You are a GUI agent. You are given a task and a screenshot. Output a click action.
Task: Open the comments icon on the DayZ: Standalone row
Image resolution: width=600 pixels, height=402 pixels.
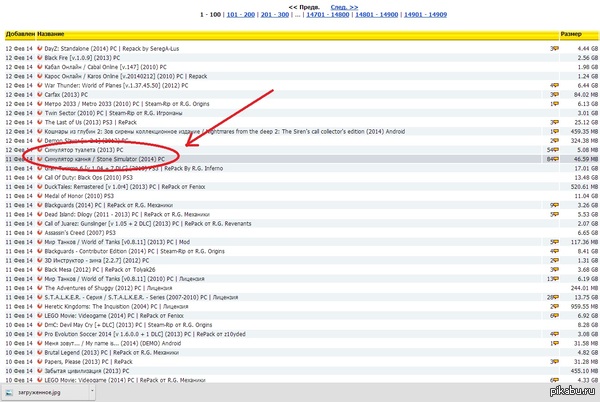(x=556, y=49)
